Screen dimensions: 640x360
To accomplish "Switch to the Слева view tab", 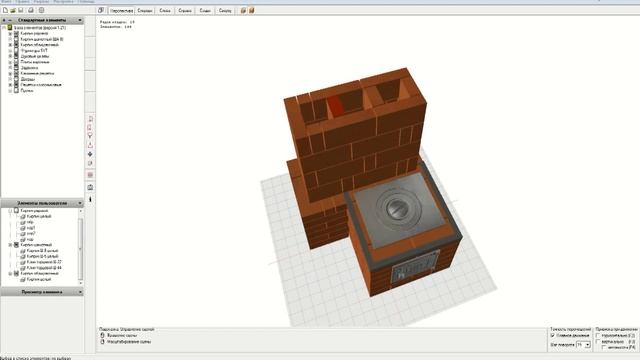I will [x=165, y=11].
